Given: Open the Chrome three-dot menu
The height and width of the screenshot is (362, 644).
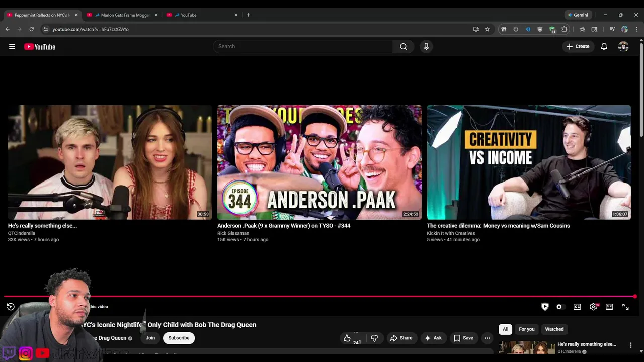Looking at the screenshot, I should tap(636, 29).
